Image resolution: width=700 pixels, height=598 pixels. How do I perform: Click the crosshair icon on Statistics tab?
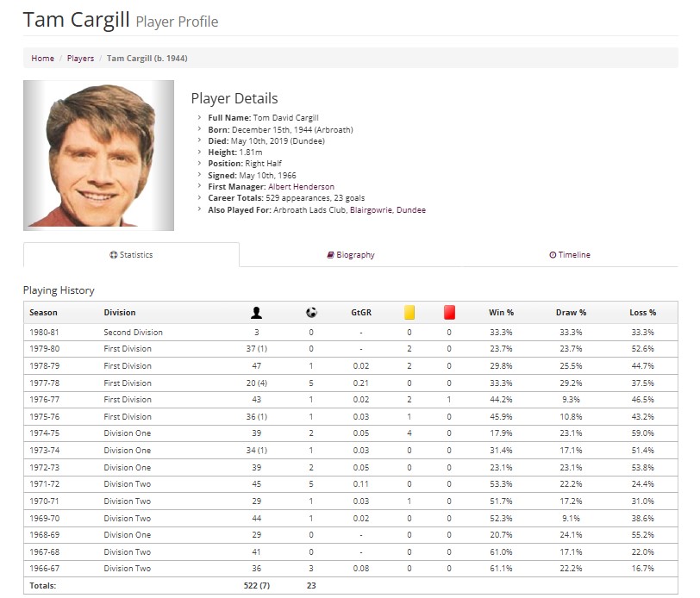point(112,255)
